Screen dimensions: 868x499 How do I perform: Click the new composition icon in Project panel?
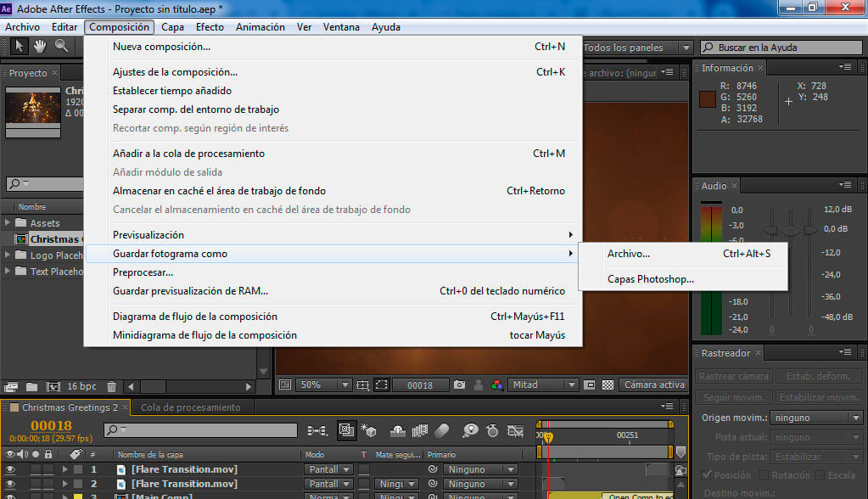[x=53, y=387]
